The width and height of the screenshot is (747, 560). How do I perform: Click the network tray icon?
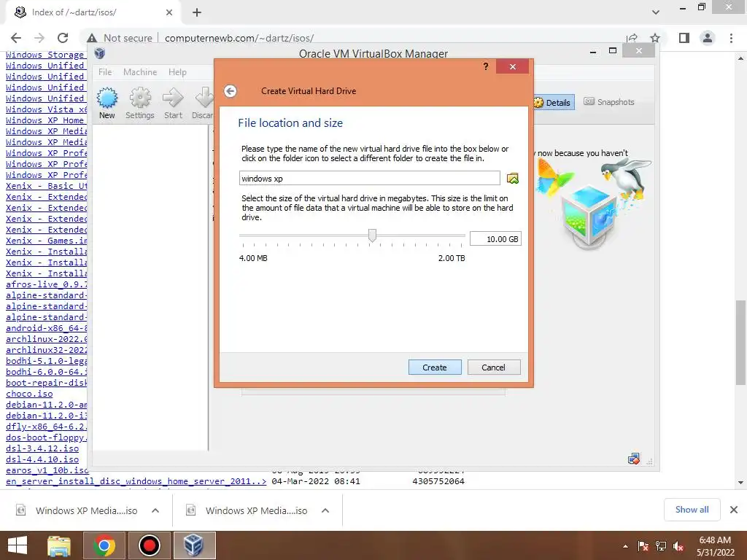point(661,546)
